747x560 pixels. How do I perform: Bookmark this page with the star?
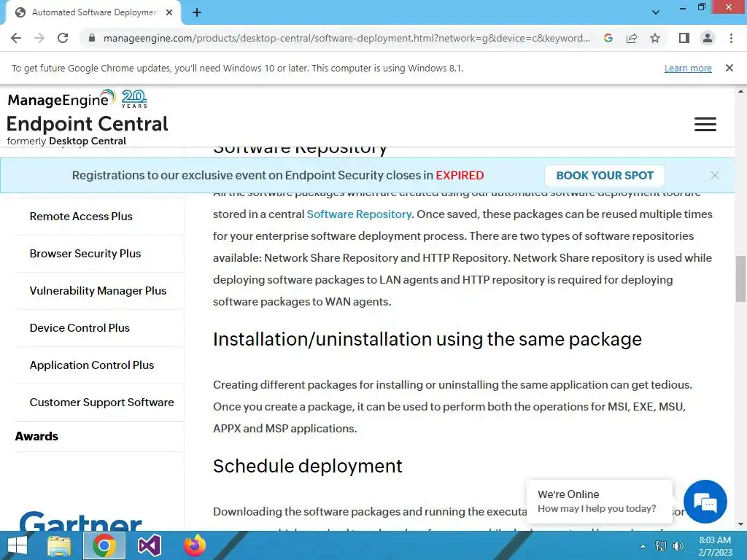(655, 38)
